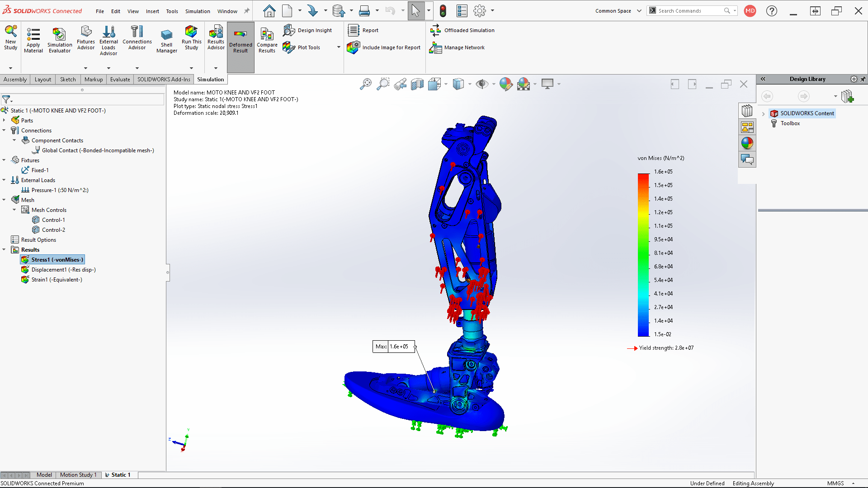Open External Loads Advisor

[x=108, y=41]
